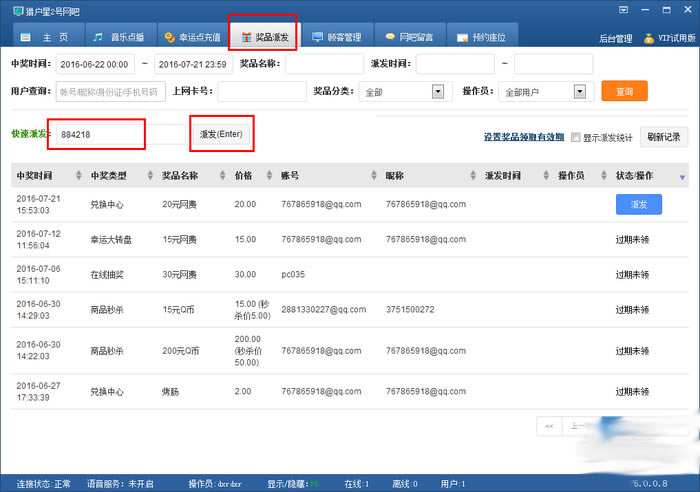Click the VIP试用版 money bag icon
Image resolution: width=700 pixels, height=492 pixels.
pyautogui.click(x=649, y=38)
